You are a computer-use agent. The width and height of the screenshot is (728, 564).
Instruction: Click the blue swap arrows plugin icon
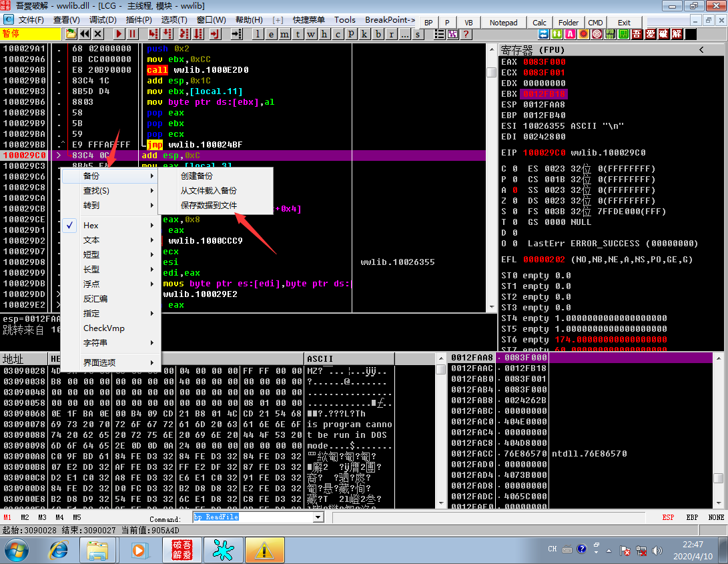(x=543, y=34)
